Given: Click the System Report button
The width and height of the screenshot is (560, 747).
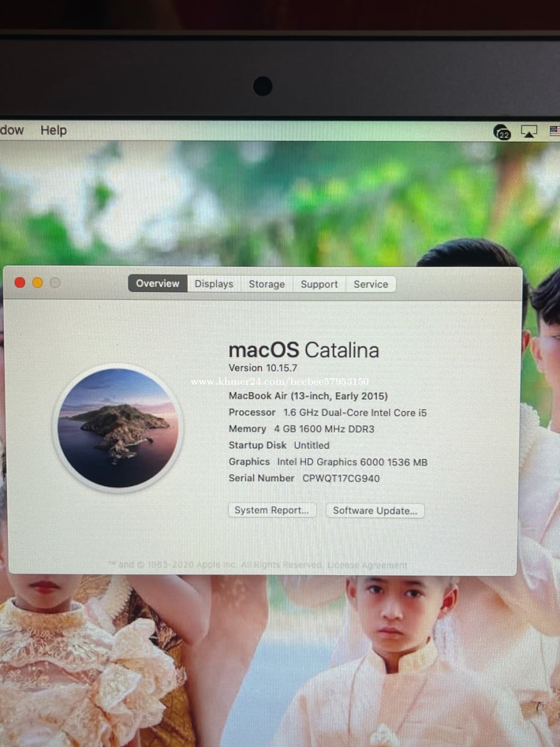Looking at the screenshot, I should tap(272, 510).
